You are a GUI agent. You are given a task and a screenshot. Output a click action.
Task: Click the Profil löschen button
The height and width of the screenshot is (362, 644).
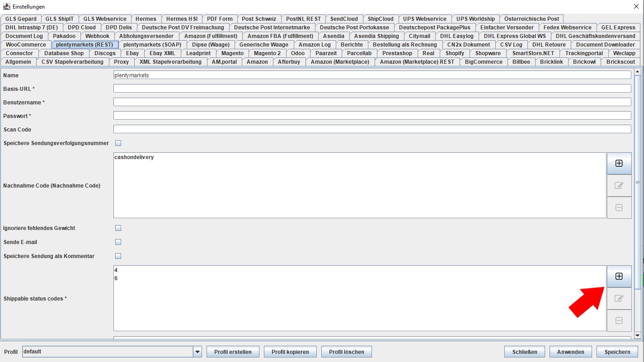coord(347,352)
